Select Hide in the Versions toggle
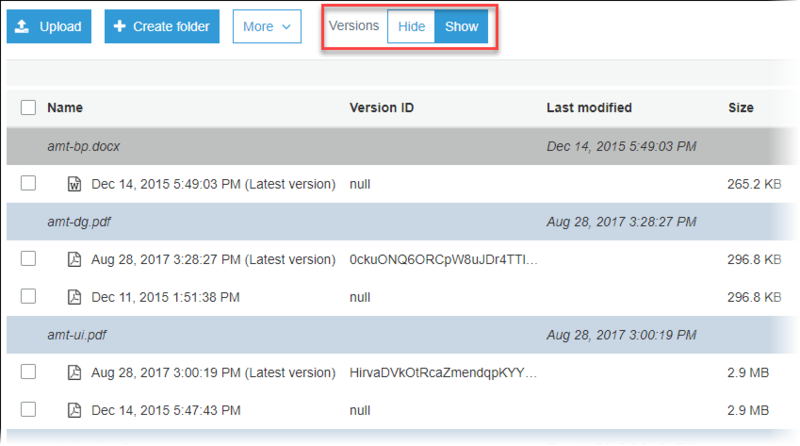Screen dimensions: 800x446 click(x=411, y=26)
